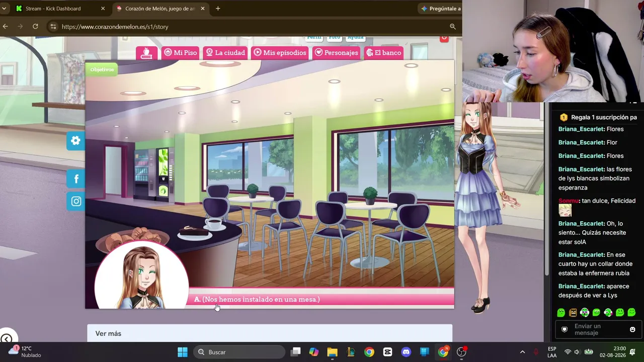Open File Explorer from the taskbar
This screenshot has width=644, height=362.
coord(332,352)
